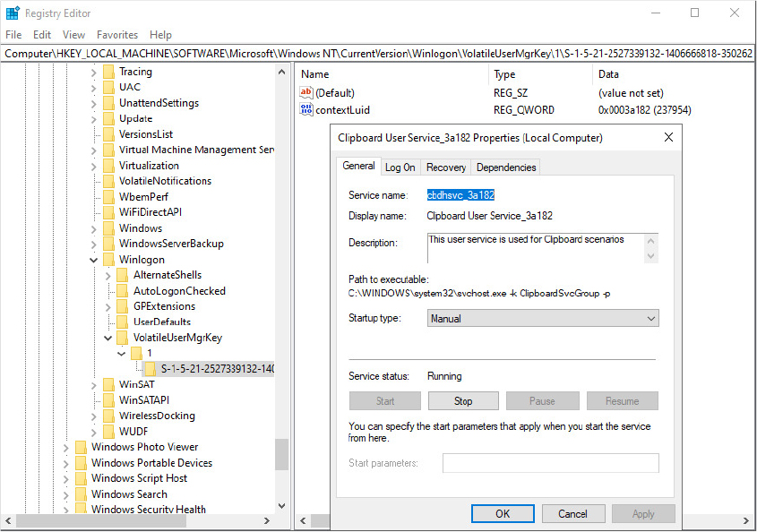Click the WUDF folder icon
Screen dimensions: 757x532
coord(109,432)
